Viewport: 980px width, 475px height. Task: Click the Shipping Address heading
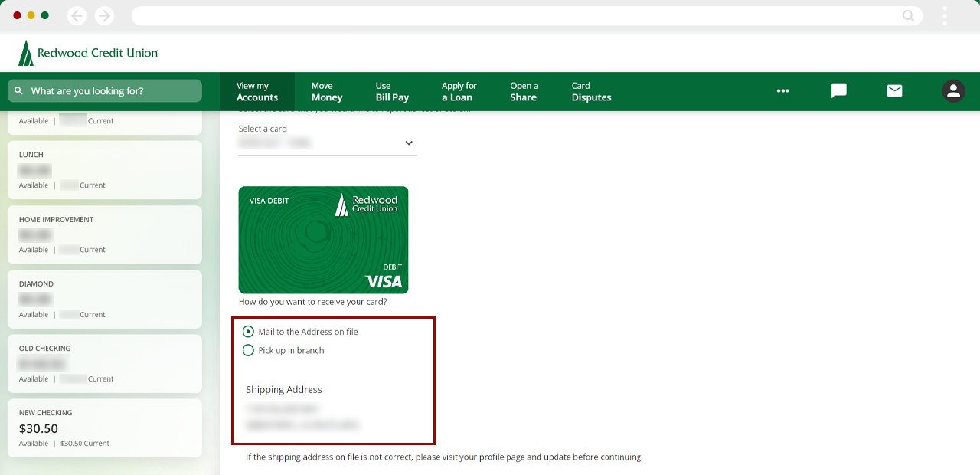284,389
